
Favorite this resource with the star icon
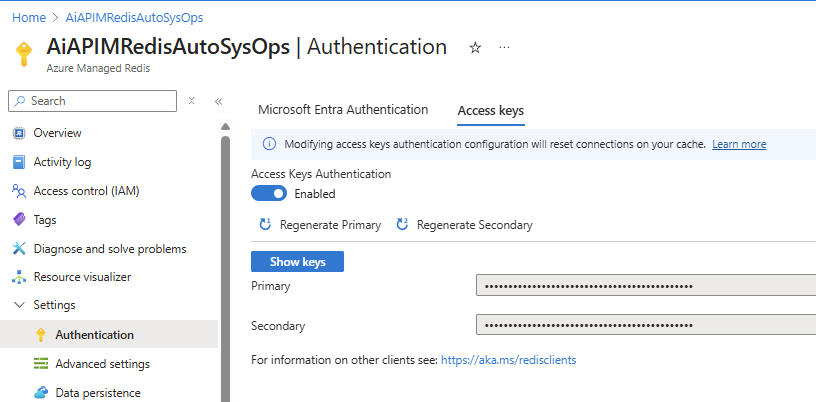pos(475,48)
